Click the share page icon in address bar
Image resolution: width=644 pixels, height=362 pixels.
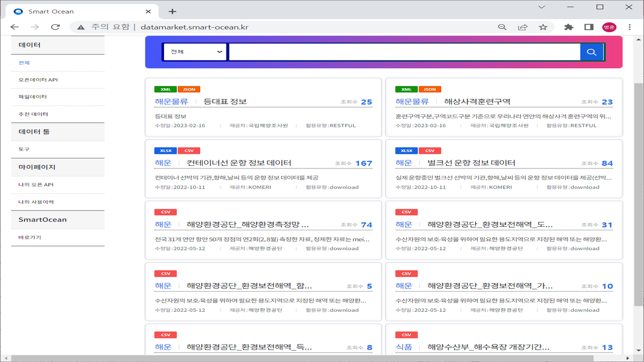(523, 27)
